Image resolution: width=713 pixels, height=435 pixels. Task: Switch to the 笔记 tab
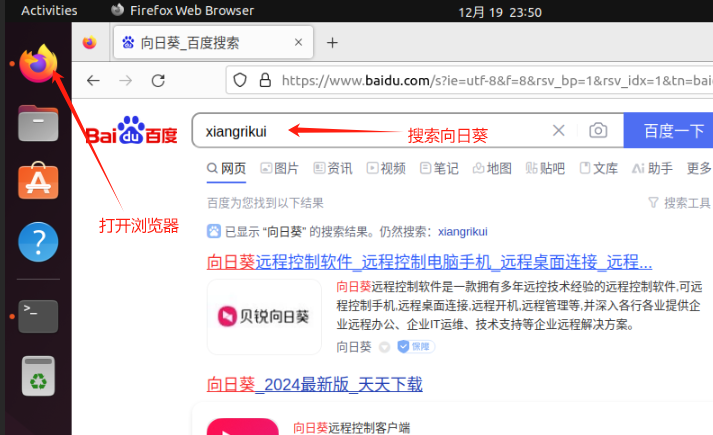(x=439, y=169)
